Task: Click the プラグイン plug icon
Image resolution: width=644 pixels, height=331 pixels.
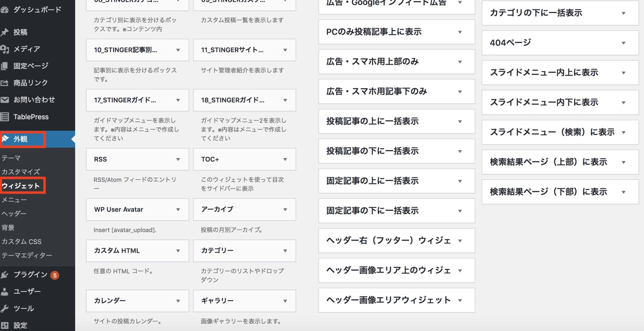Action: [4, 275]
